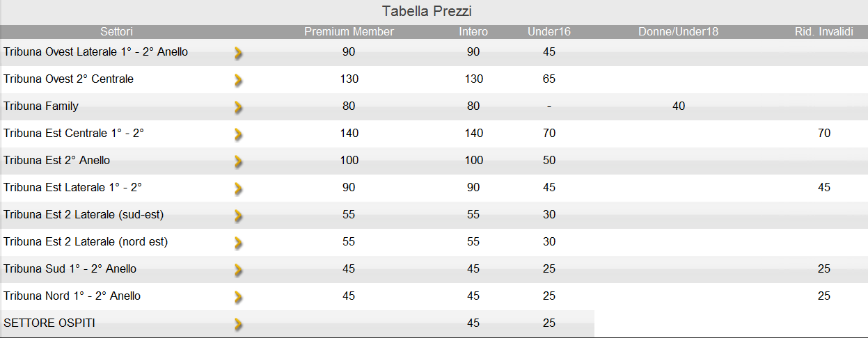Click the Premium Member column header
Screen dimensions: 868x338
349,32
